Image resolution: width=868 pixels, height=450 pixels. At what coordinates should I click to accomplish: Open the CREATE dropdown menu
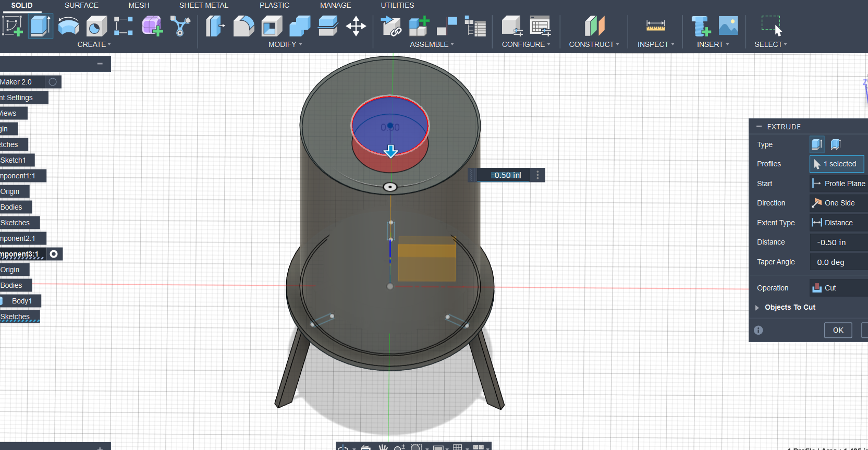(94, 44)
